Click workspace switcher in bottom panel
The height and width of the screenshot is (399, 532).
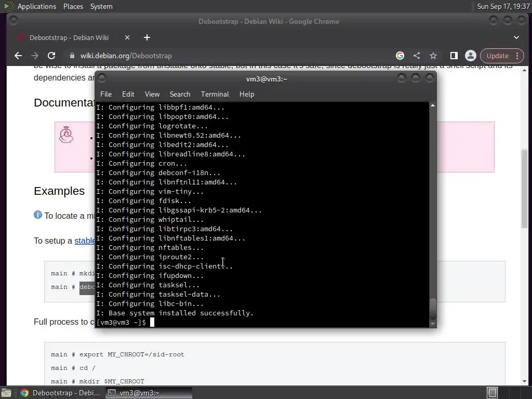[492, 393]
